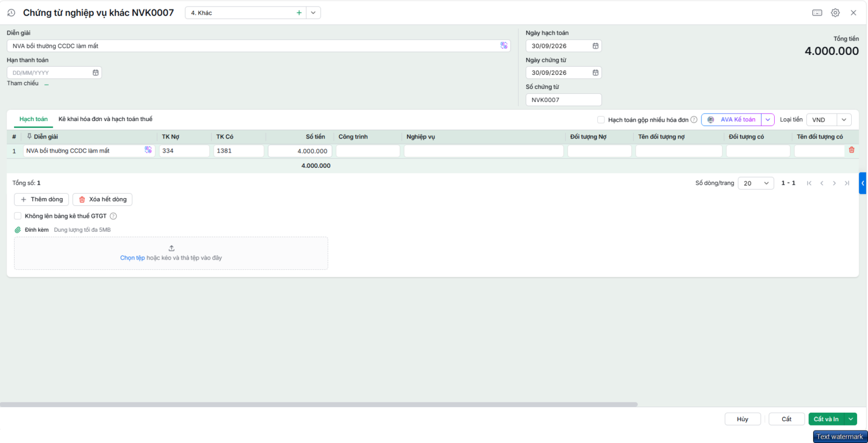Click the Đối tượng Nợ cell in row 1

tap(599, 151)
